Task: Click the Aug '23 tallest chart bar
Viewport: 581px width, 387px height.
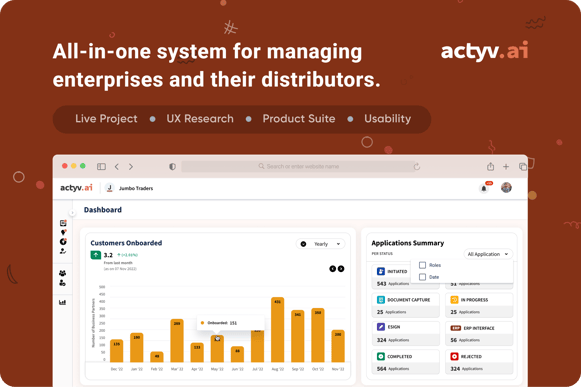Action: (278, 330)
